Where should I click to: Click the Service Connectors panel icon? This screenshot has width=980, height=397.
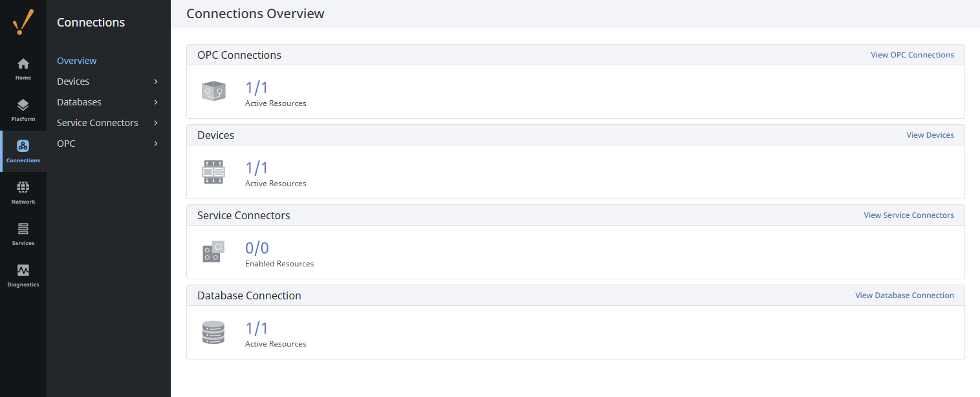[x=213, y=252]
